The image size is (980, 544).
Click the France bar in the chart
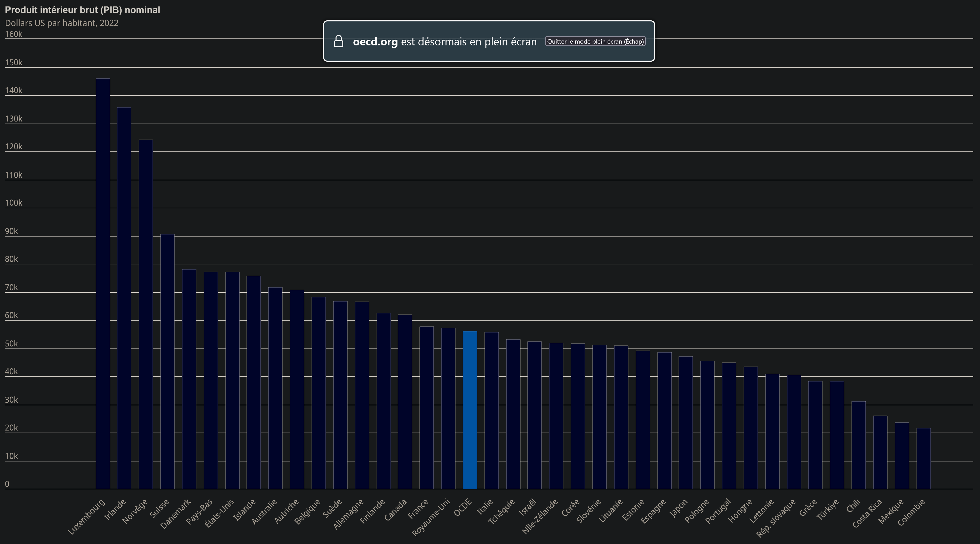tap(426, 408)
